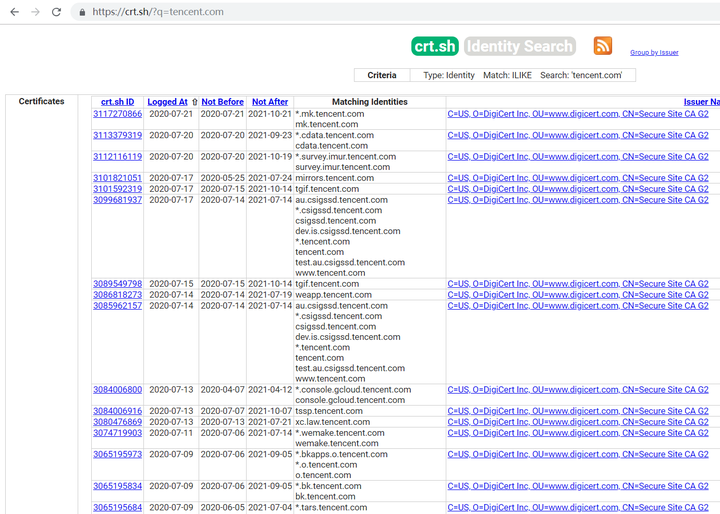Click issuer link for weapp.tencent.com row
Screen dimensions: 720x514
click(578, 295)
